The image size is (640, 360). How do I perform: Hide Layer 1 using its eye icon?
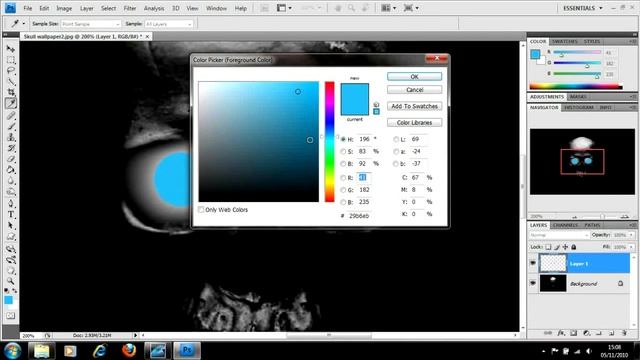click(x=533, y=263)
